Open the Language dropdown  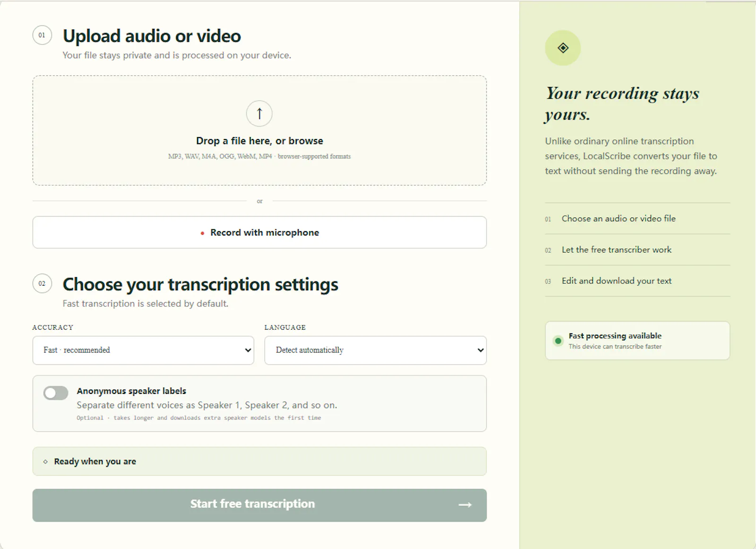tap(375, 350)
